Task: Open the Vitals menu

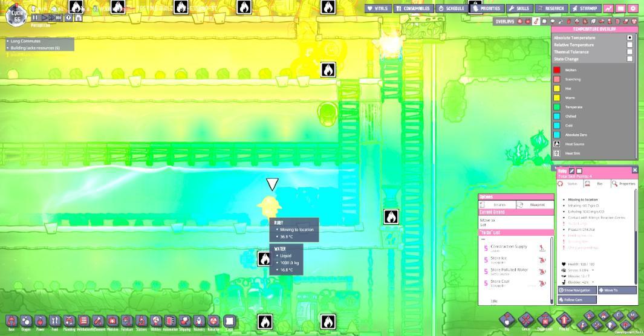Action: point(378,8)
